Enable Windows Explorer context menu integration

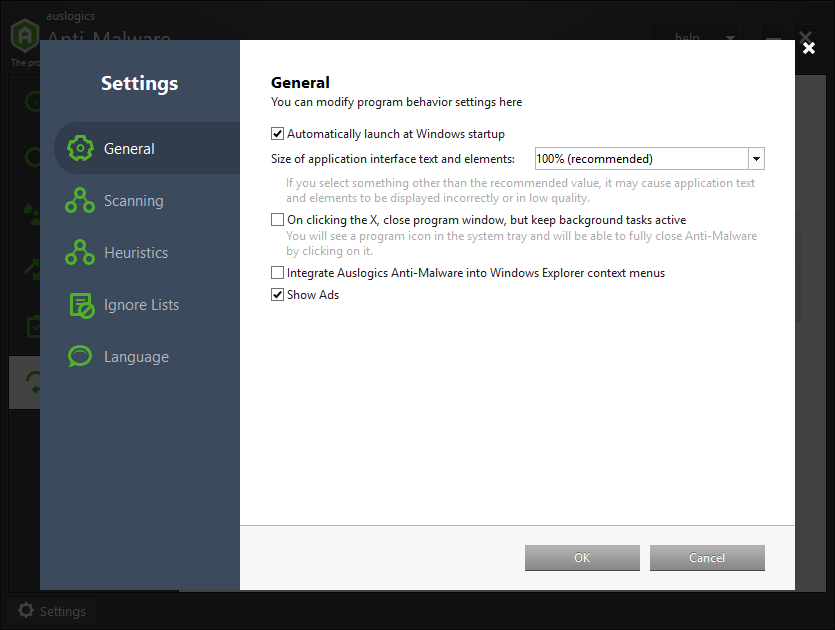click(x=277, y=273)
